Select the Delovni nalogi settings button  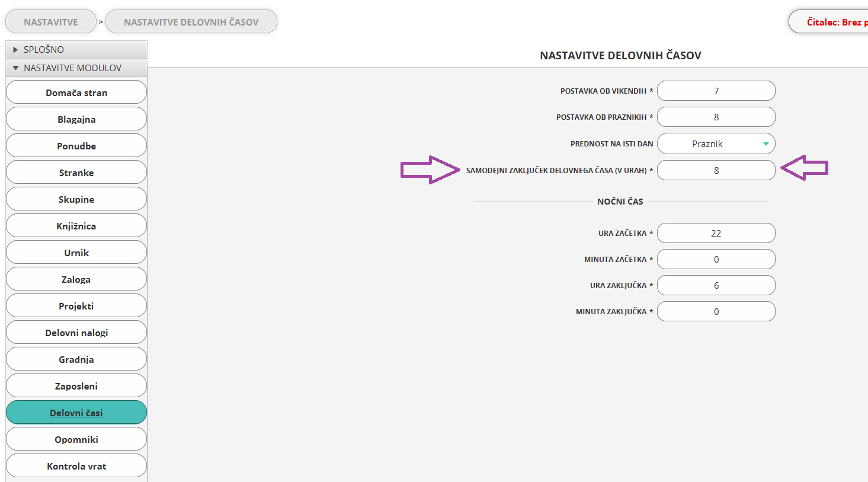pyautogui.click(x=76, y=333)
